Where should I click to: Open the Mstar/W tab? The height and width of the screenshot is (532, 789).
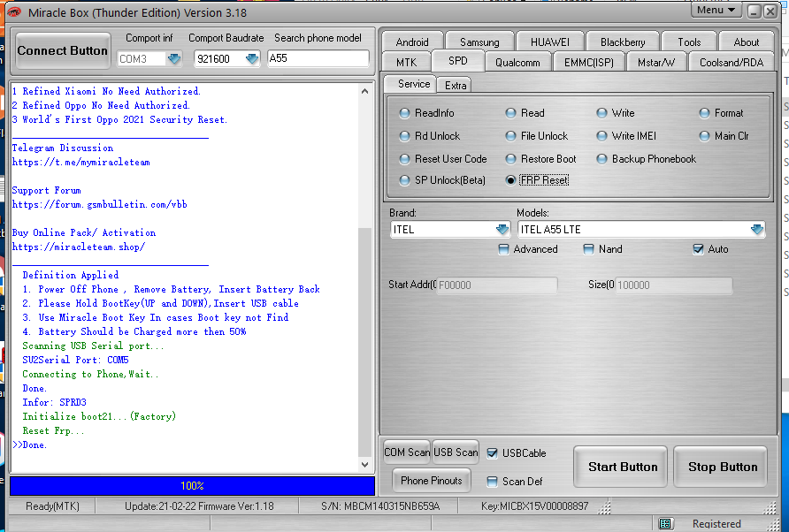[x=656, y=63]
